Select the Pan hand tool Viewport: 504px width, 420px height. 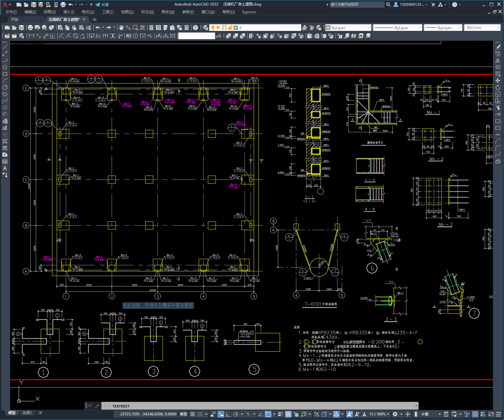pos(121,28)
